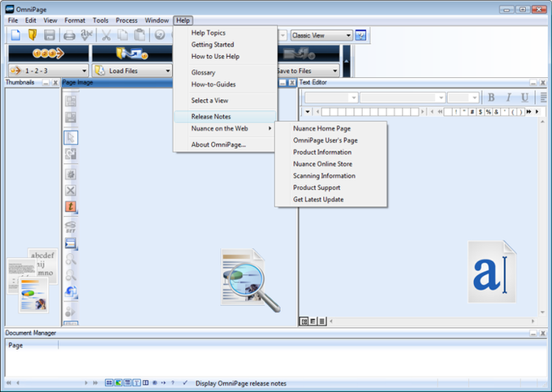Click the scroll down arrow in Text Editor
The width and height of the screenshot is (552, 392).
coord(542,312)
